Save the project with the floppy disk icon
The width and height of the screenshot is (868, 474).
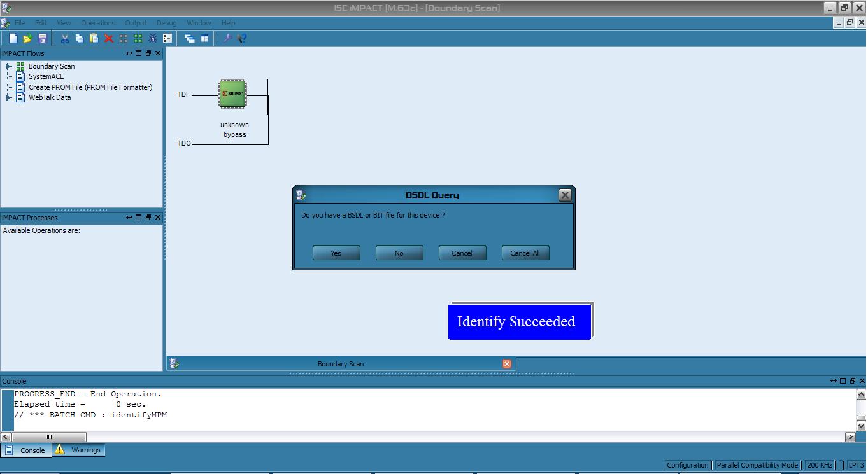point(43,38)
